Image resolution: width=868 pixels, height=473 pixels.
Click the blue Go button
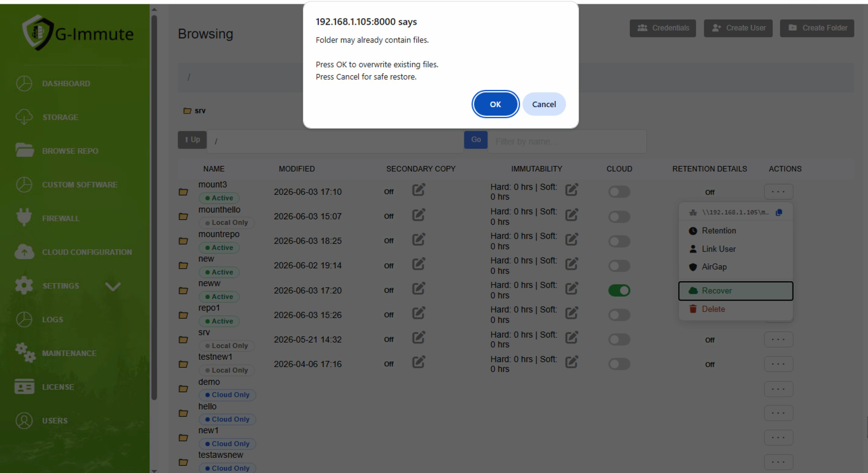click(x=475, y=140)
